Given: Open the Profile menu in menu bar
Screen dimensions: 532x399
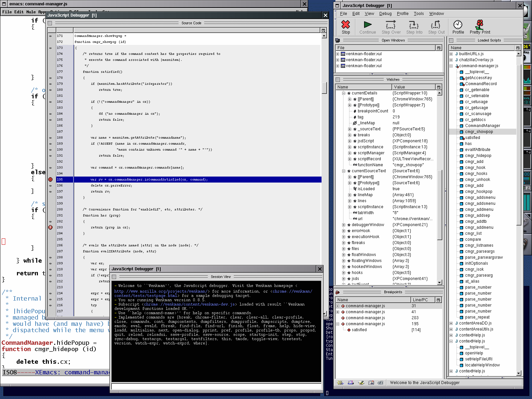Looking at the screenshot, I should pos(403,14).
